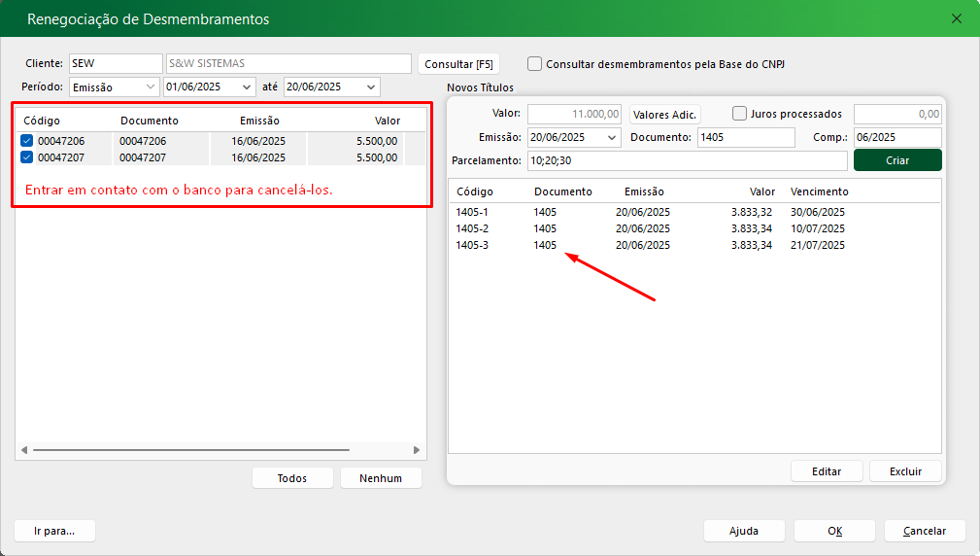980x556 pixels.
Task: Click the Parcelamento input field
Action: pyautogui.click(x=686, y=160)
